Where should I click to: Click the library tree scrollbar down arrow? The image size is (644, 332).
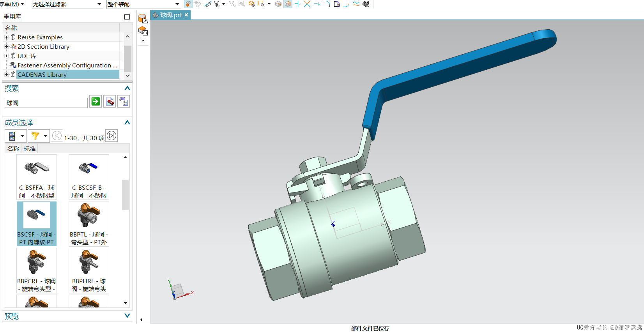tap(127, 75)
